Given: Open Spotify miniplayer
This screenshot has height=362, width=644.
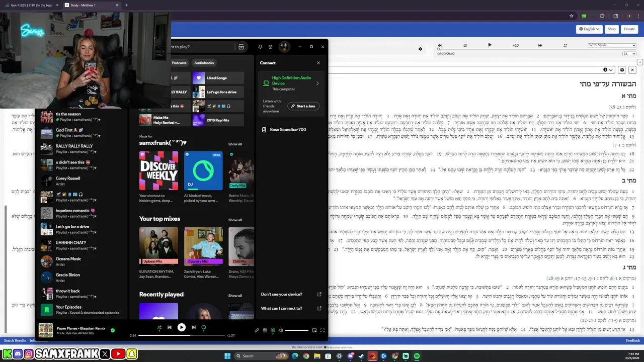Looking at the screenshot, I should pyautogui.click(x=314, y=330).
